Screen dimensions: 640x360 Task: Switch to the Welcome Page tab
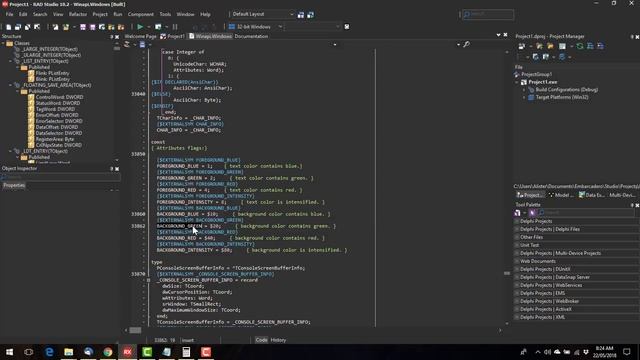[x=140, y=36]
